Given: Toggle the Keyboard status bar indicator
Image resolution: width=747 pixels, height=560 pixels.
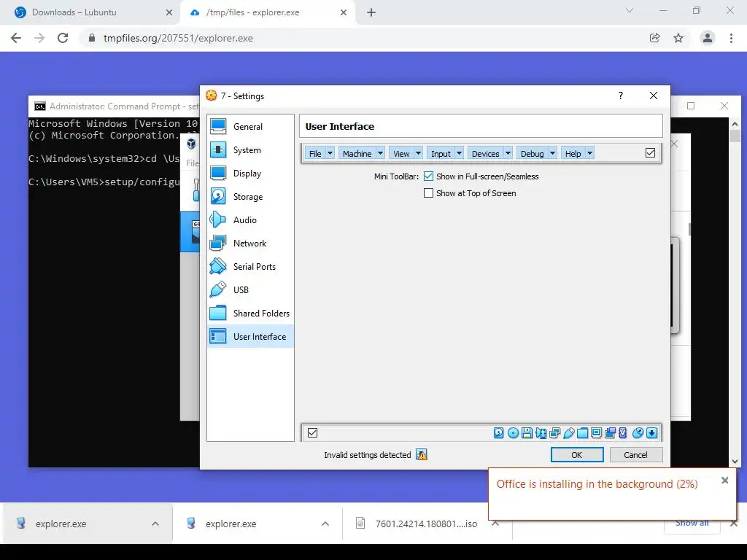Looking at the screenshot, I should click(x=651, y=433).
